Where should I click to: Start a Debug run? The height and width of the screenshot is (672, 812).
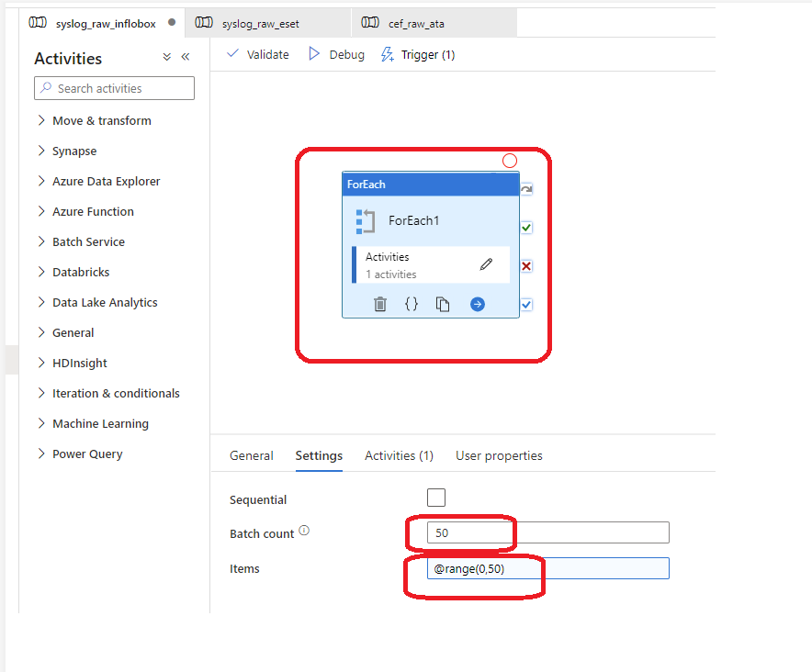coord(336,54)
